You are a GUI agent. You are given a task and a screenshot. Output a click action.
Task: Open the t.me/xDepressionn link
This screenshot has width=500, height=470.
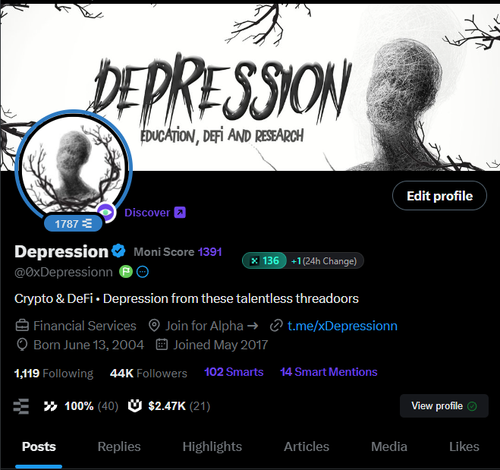pos(342,326)
